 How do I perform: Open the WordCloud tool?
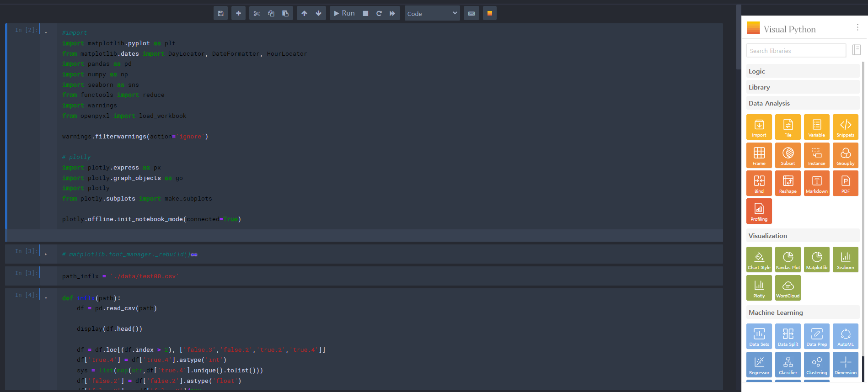point(788,288)
